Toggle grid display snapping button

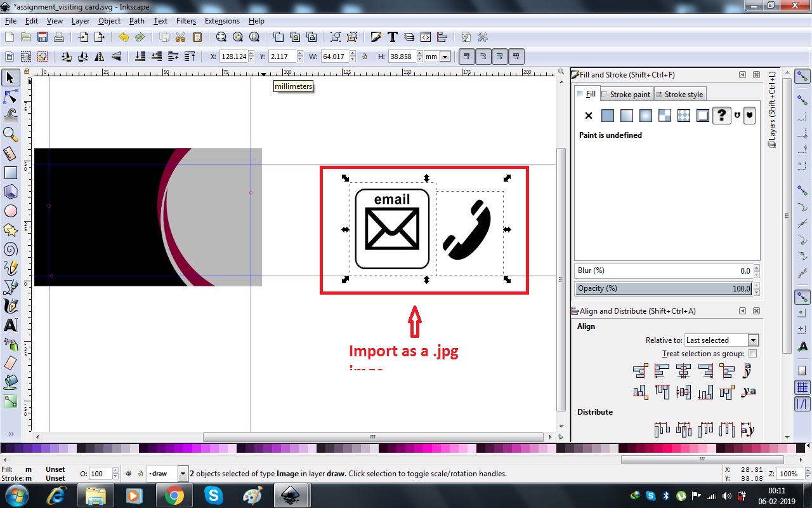click(802, 387)
